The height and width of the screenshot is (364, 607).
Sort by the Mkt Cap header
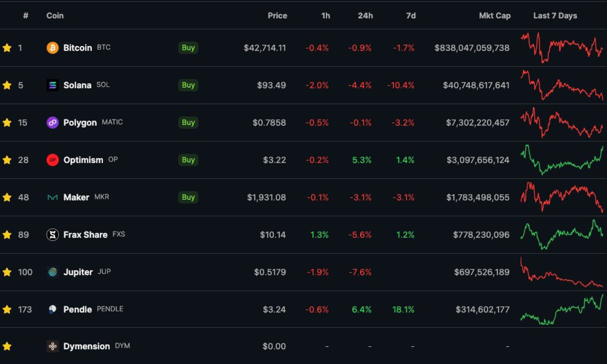[495, 15]
